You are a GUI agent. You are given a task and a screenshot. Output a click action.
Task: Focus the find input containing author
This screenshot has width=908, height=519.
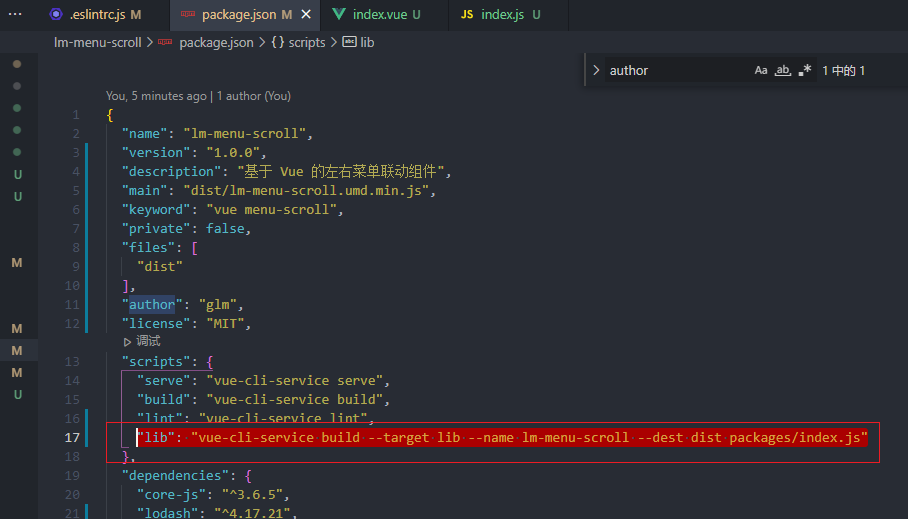pyautogui.click(x=678, y=70)
